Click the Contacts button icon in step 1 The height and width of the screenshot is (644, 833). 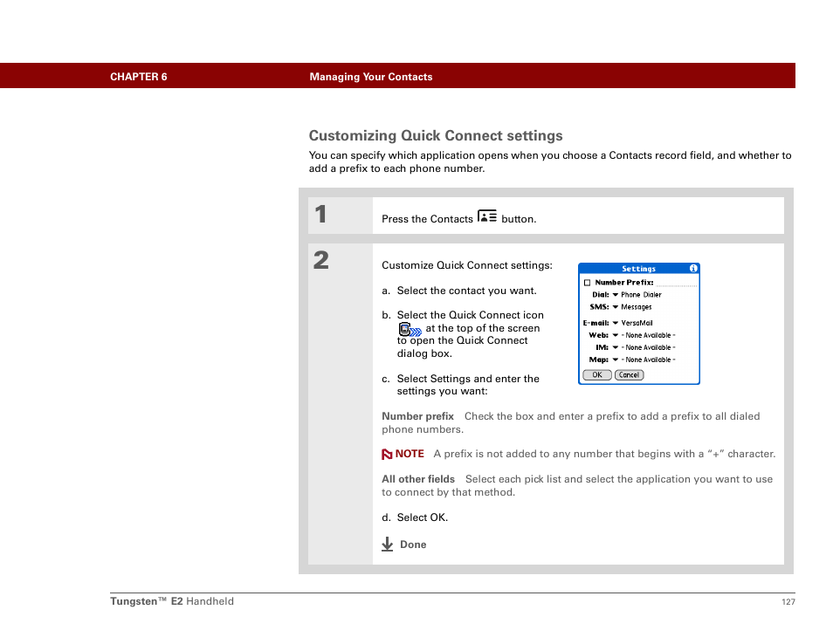click(486, 216)
